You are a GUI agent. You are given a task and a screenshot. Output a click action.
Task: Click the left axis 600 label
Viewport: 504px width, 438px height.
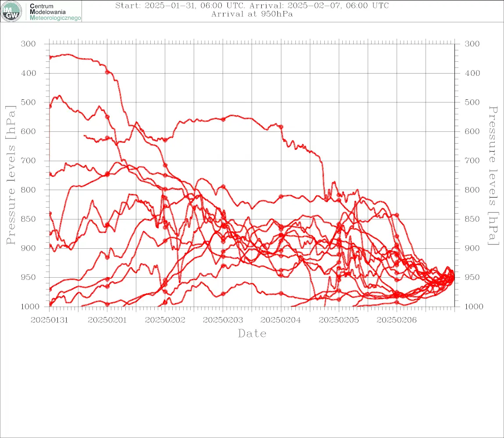coord(28,131)
